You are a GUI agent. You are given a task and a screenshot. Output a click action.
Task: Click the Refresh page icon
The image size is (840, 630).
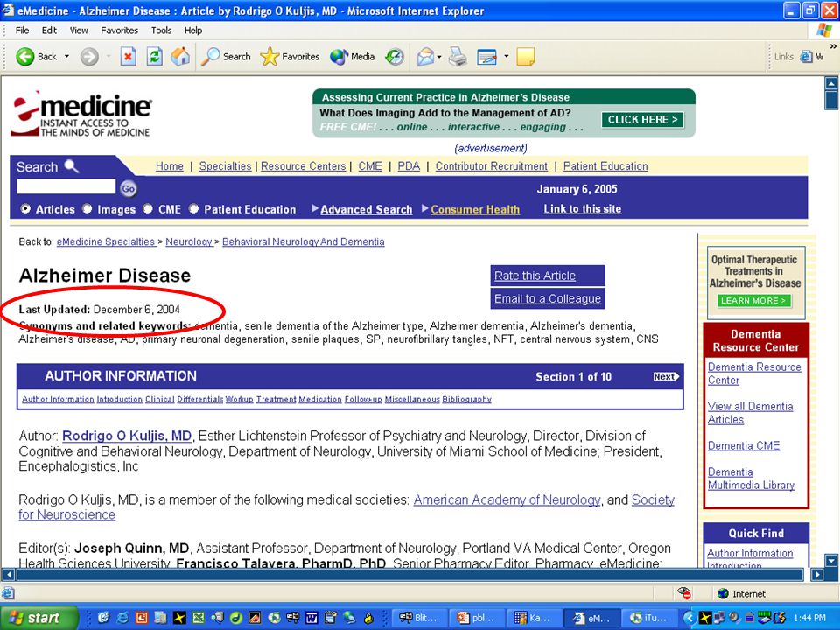coord(154,56)
